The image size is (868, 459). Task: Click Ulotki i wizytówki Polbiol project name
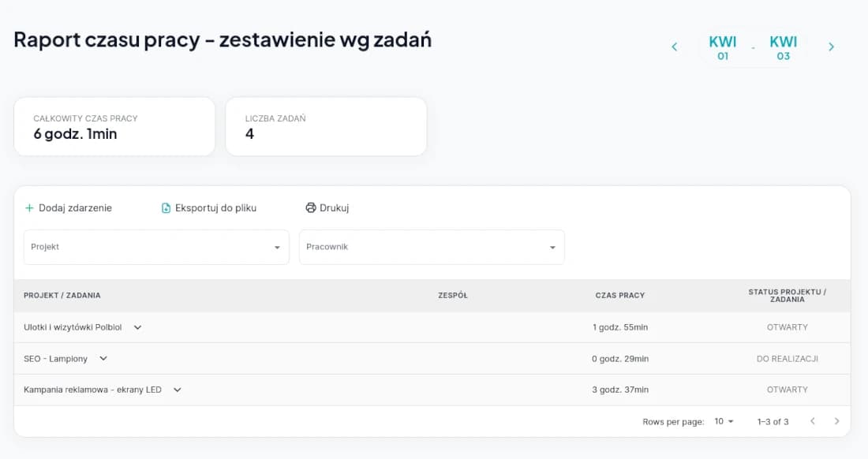[73, 327]
